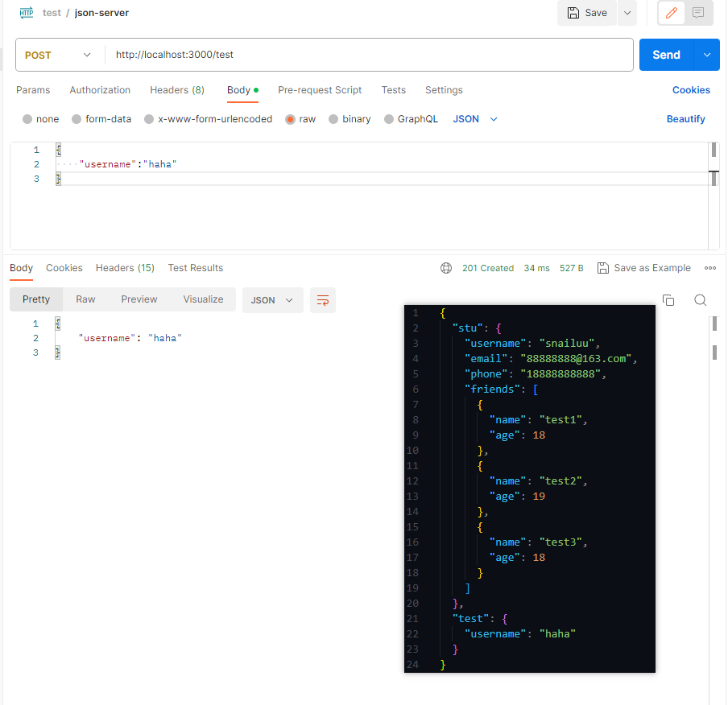Click the Save floppy disk icon

pos(573,13)
